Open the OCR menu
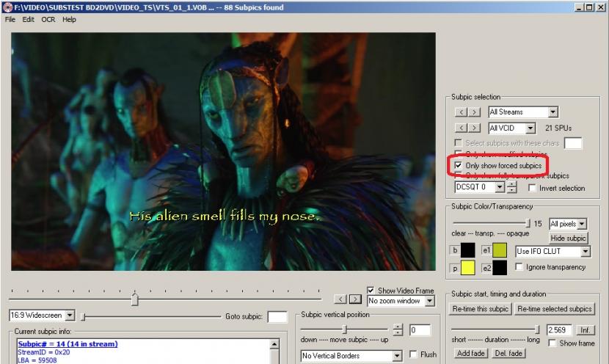The width and height of the screenshot is (609, 364). click(48, 19)
